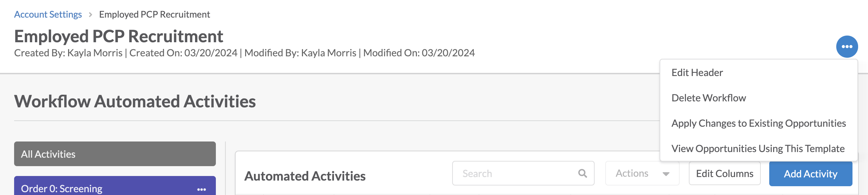The width and height of the screenshot is (868, 195).
Task: Open the blue three-dot workflow options button
Action: [x=847, y=46]
